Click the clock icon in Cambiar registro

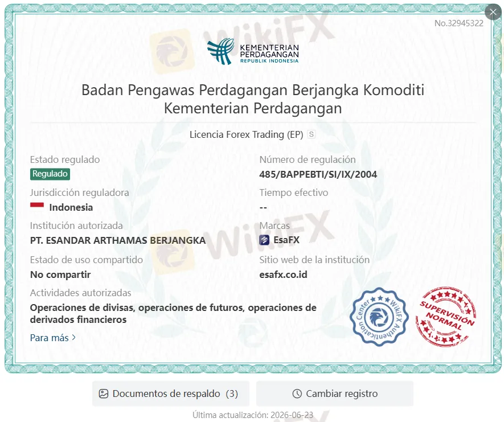click(297, 394)
